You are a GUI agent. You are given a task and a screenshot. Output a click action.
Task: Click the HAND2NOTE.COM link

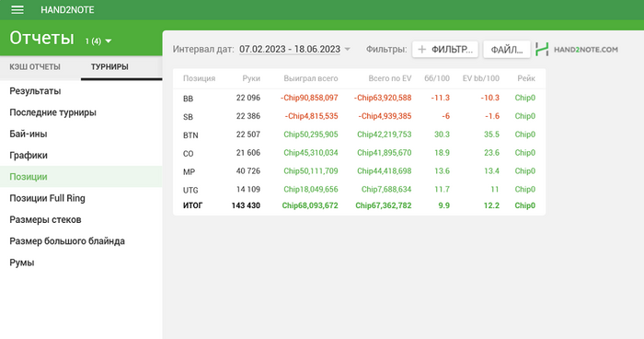pyautogui.click(x=586, y=50)
